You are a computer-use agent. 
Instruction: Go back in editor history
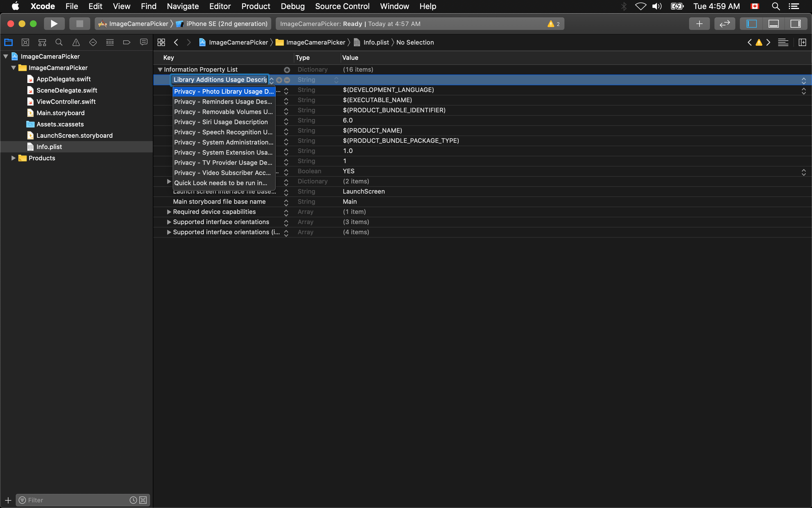point(176,42)
